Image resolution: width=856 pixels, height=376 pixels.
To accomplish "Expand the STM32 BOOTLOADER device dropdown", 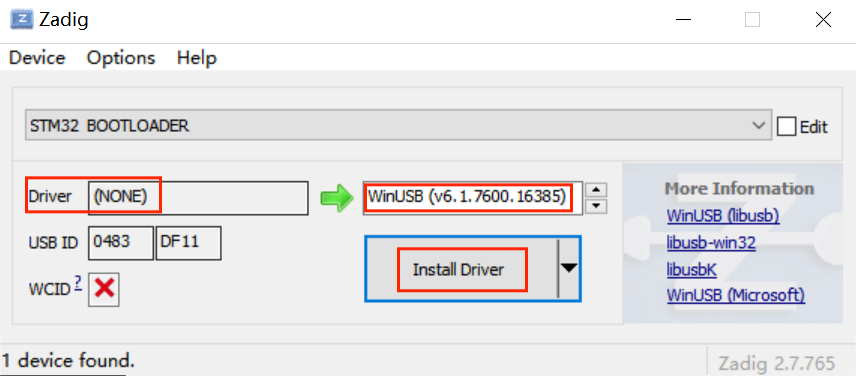I will coord(398,126).
